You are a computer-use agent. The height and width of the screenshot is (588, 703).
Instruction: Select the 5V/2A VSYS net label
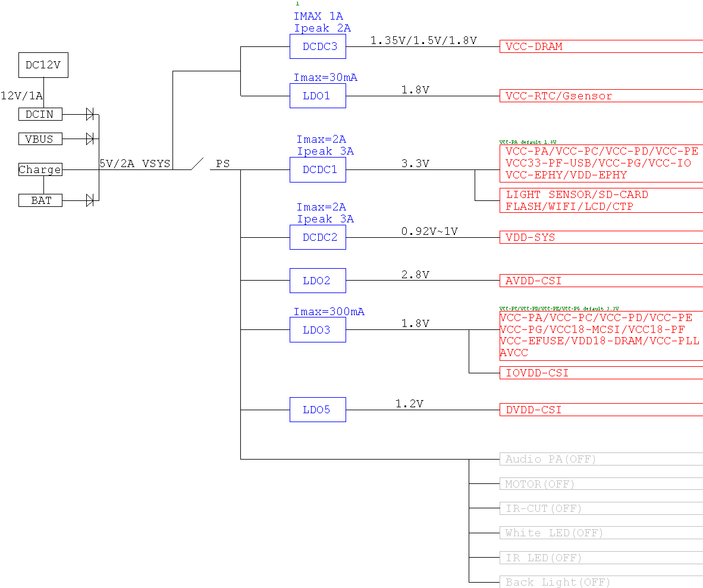click(x=134, y=163)
